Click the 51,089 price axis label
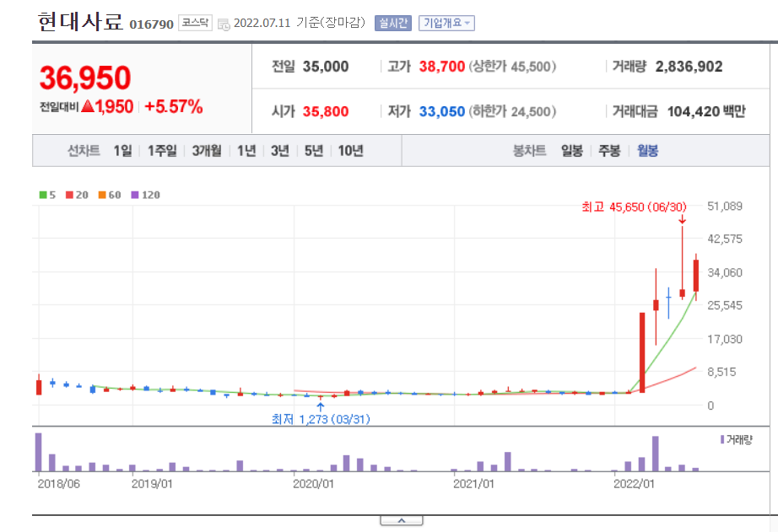 coord(725,207)
